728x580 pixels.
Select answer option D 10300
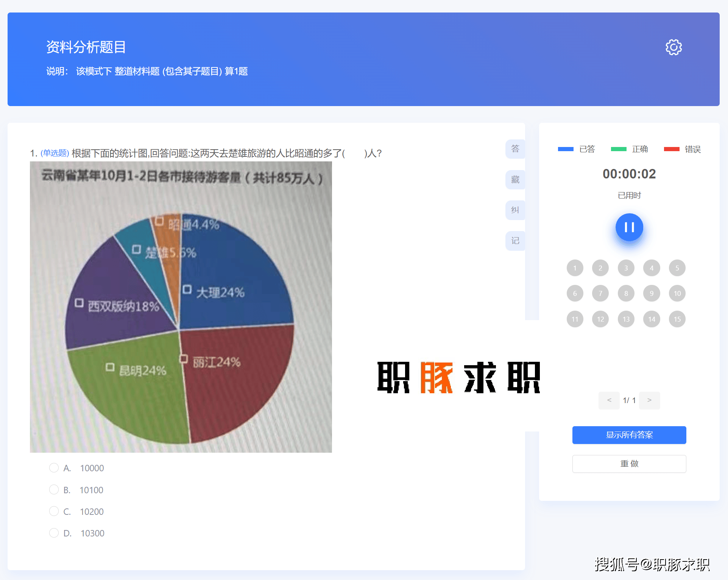click(x=54, y=533)
